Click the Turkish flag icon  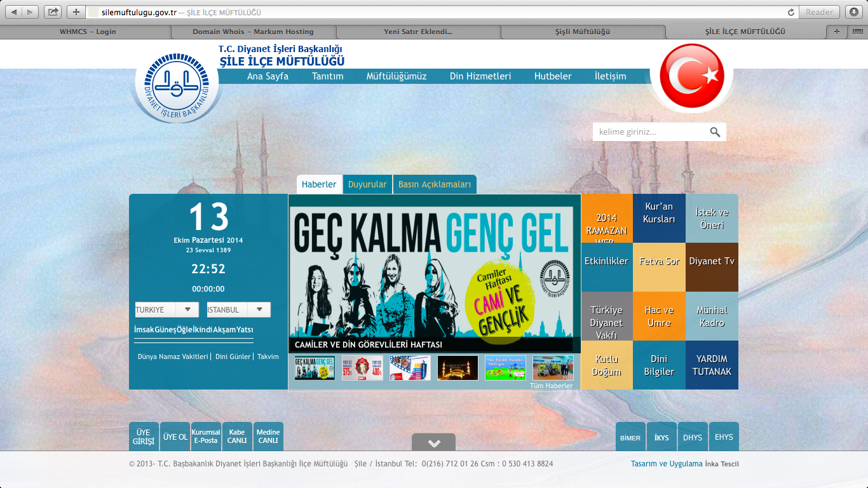click(691, 76)
